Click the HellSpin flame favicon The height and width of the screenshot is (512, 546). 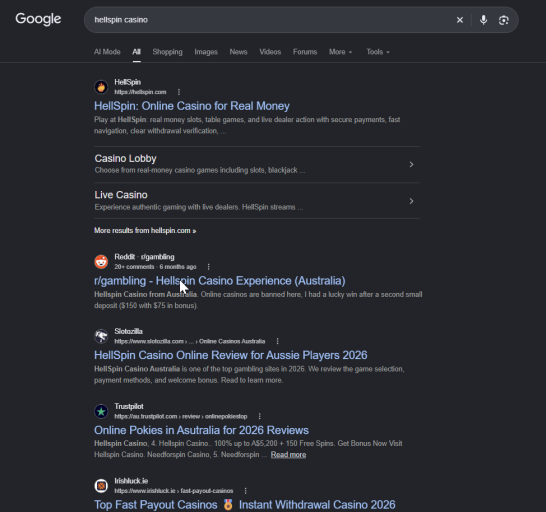[x=101, y=87]
